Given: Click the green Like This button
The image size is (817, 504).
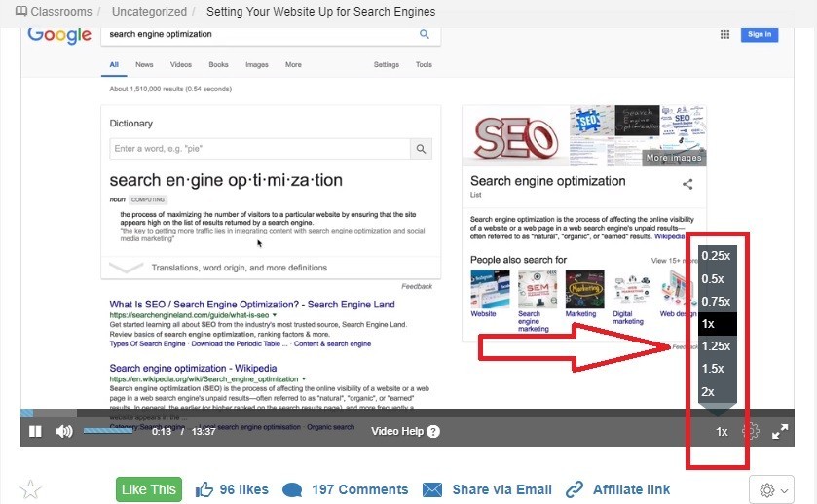Looking at the screenshot, I should tap(149, 489).
